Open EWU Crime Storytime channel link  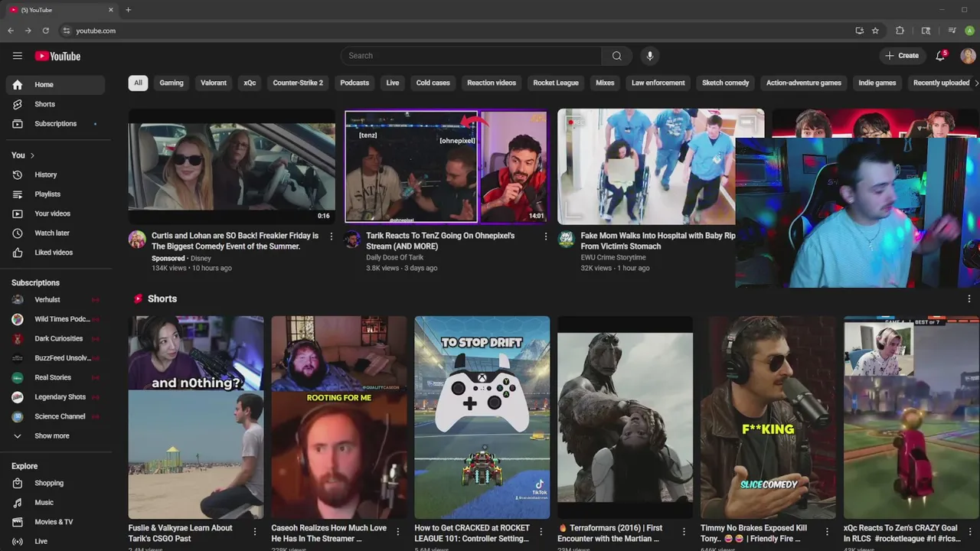click(x=613, y=258)
